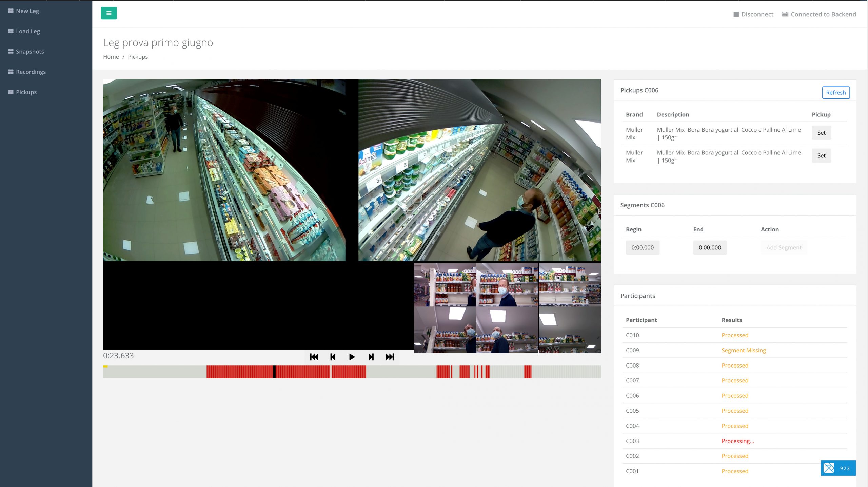Select participant C004 row

click(x=735, y=426)
